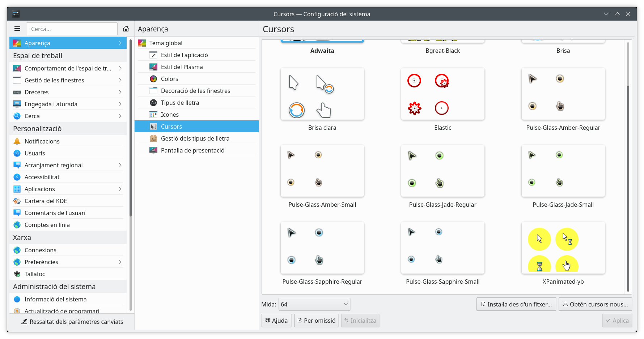This screenshot has width=644, height=339.
Task: Select the Cursors module entry
Action: [196, 126]
